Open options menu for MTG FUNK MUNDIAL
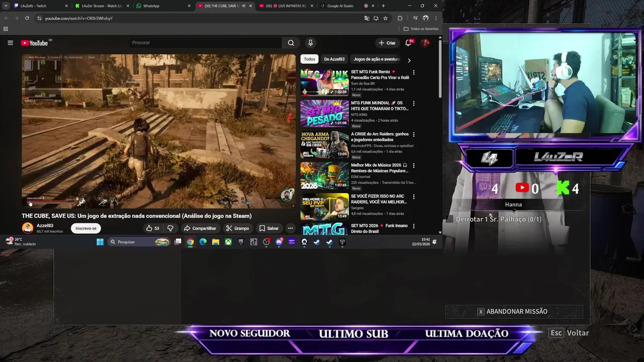This screenshot has width=644, height=362. pos(414,104)
